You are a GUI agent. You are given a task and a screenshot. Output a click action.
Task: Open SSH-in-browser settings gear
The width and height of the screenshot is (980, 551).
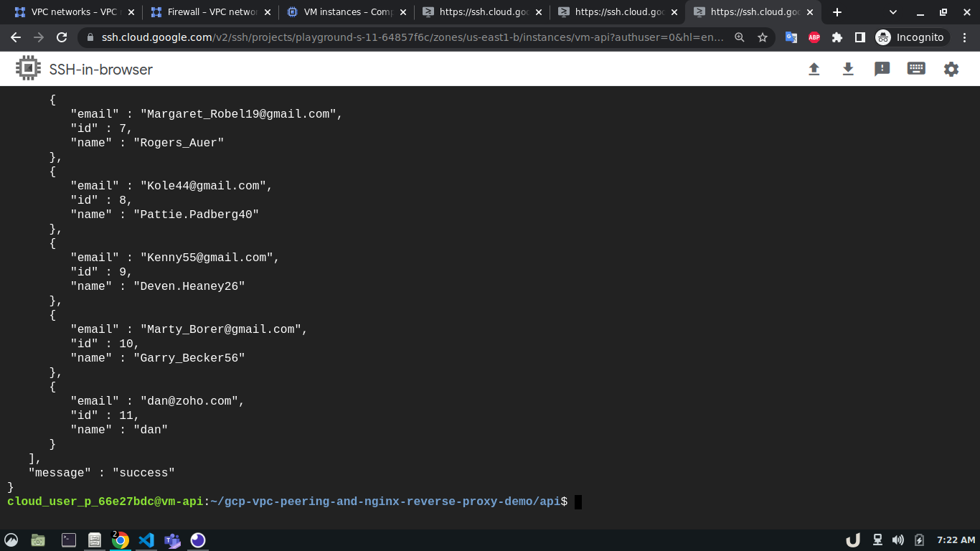(x=951, y=69)
